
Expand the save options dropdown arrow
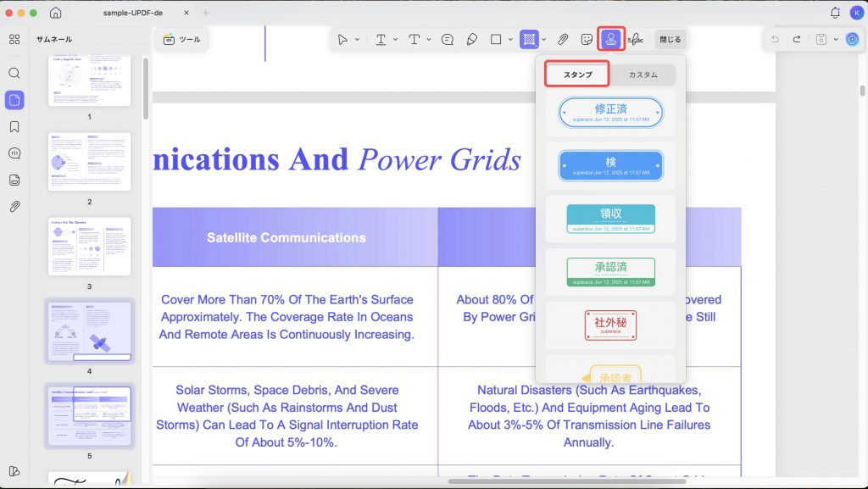point(835,39)
